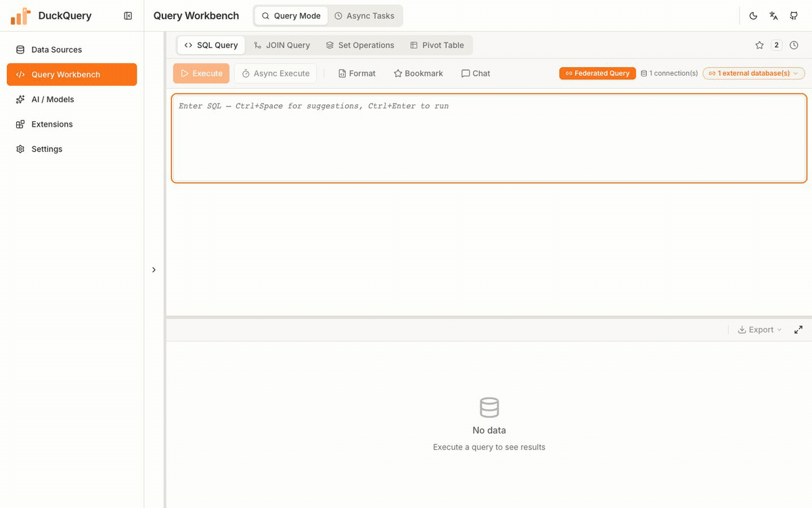The height and width of the screenshot is (508, 812).
Task: Open language translation icon
Action: (x=773, y=16)
